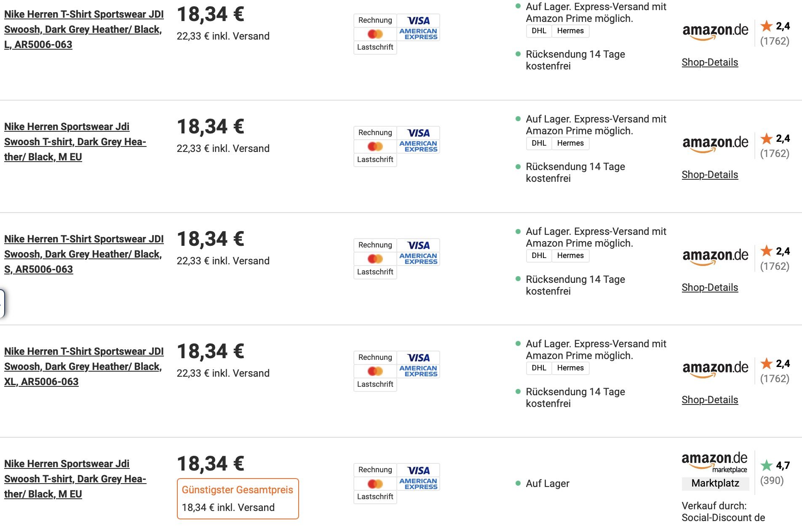Click the amazon.de logo in the fourth offer

coord(715,369)
